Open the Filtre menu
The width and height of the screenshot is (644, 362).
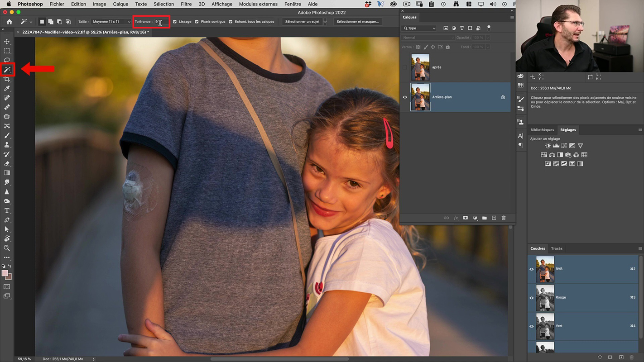(x=186, y=4)
